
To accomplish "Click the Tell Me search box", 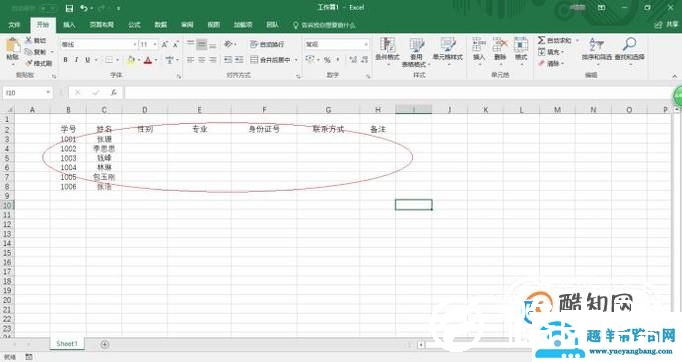I will click(x=324, y=25).
